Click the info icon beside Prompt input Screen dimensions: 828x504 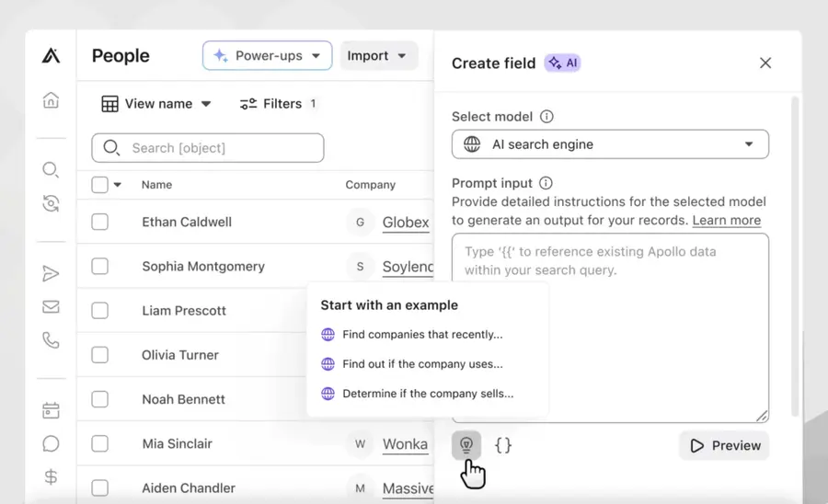click(546, 183)
